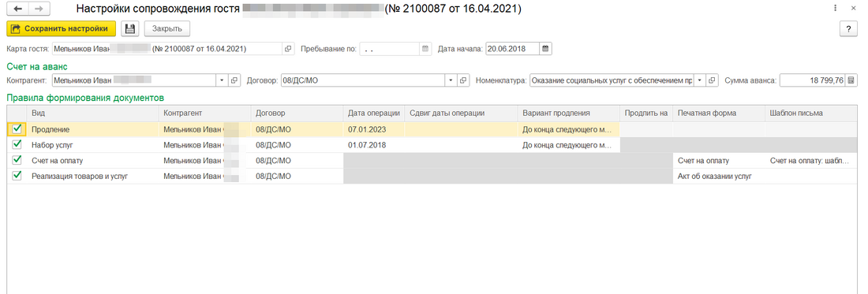The image size is (868, 294).
Task: Click the Дата начала field with 20.06.2018
Action: pos(513,49)
